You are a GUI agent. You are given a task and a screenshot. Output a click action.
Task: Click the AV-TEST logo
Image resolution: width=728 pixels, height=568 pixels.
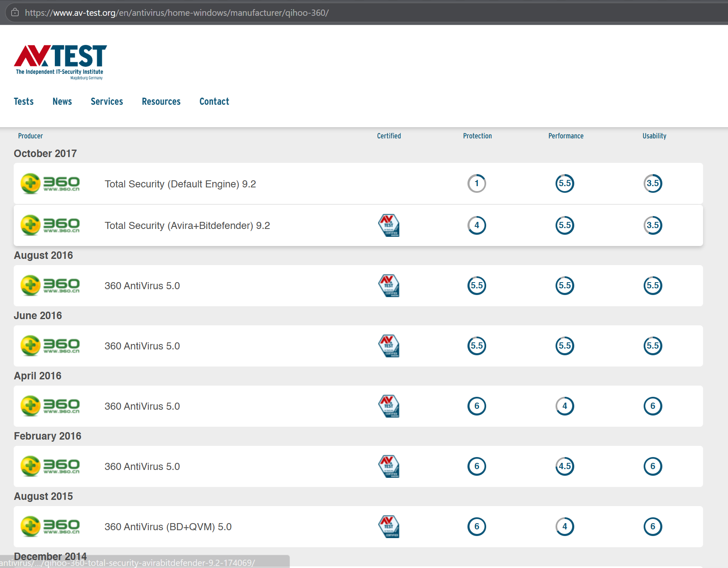point(60,62)
